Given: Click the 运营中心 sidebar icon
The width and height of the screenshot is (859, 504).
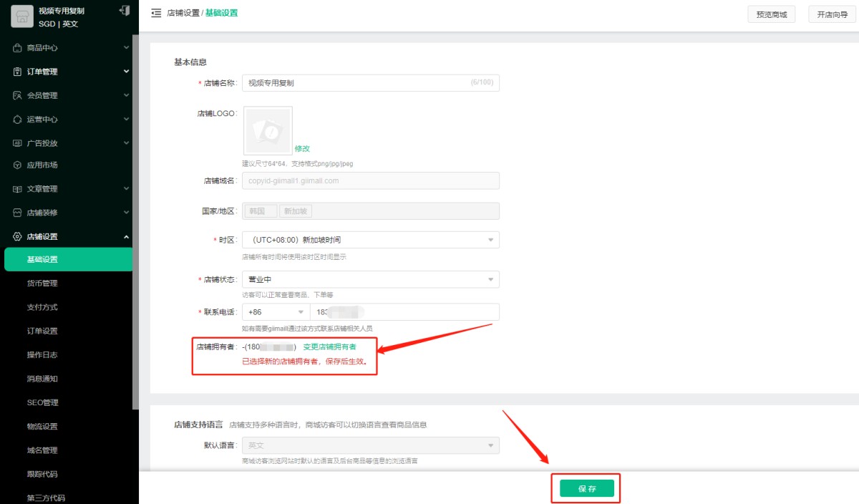Looking at the screenshot, I should point(17,119).
